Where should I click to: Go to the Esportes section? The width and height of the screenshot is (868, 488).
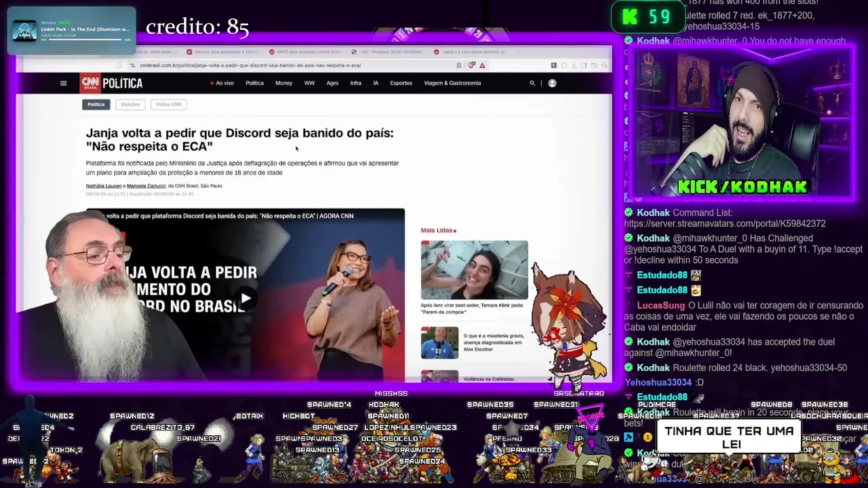click(401, 83)
